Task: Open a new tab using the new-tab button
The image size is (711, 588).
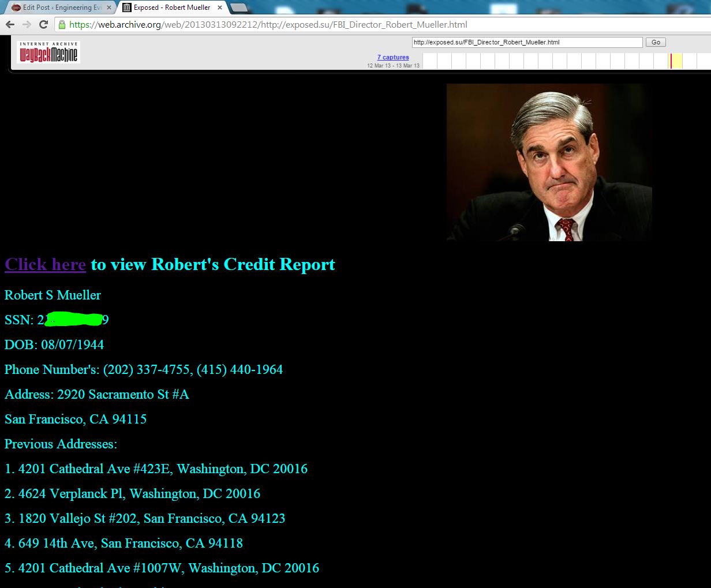Action: click(239, 8)
